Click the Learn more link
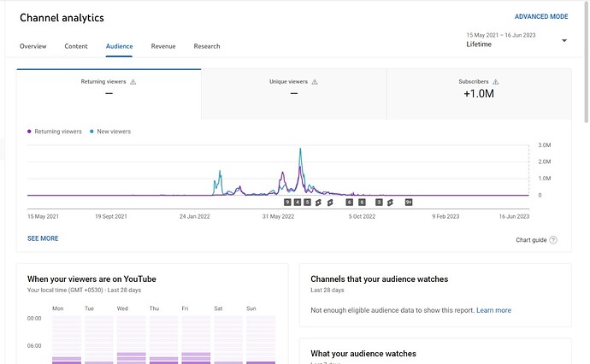 point(493,310)
